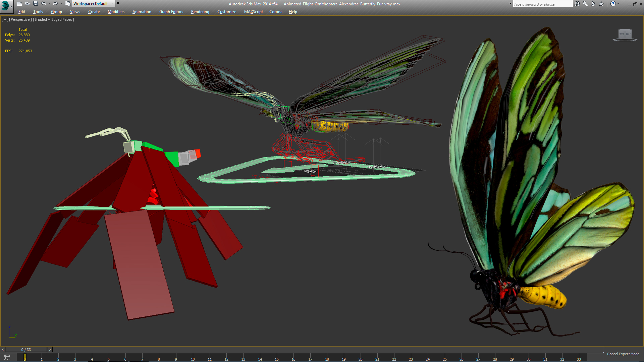Click the Favorites star icon
The height and width of the screenshot is (362, 644).
pyautogui.click(x=601, y=4)
